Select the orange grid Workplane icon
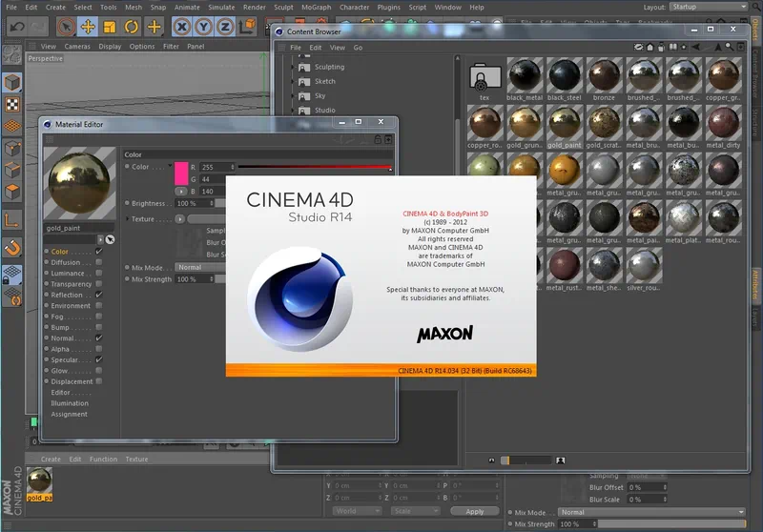Image resolution: width=763 pixels, height=532 pixels. [x=12, y=126]
